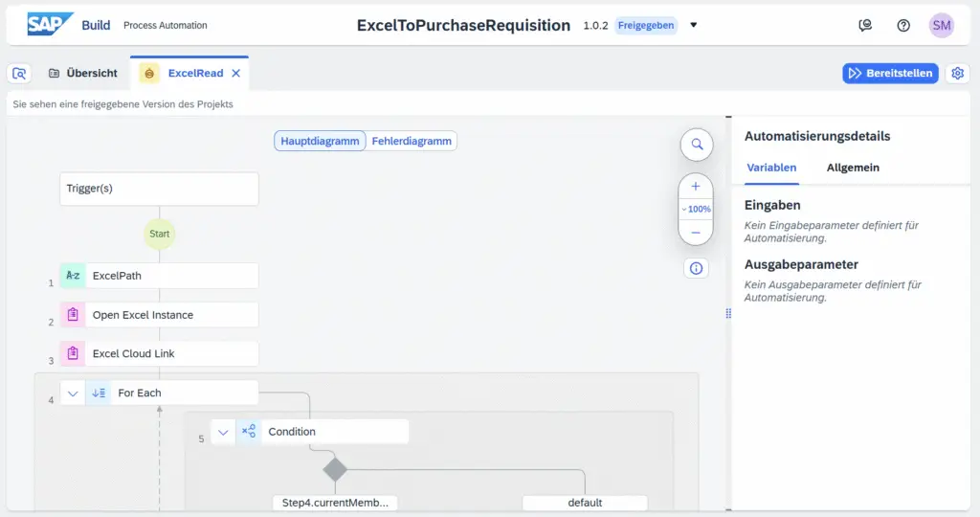Select the Allgemein tab

click(853, 168)
